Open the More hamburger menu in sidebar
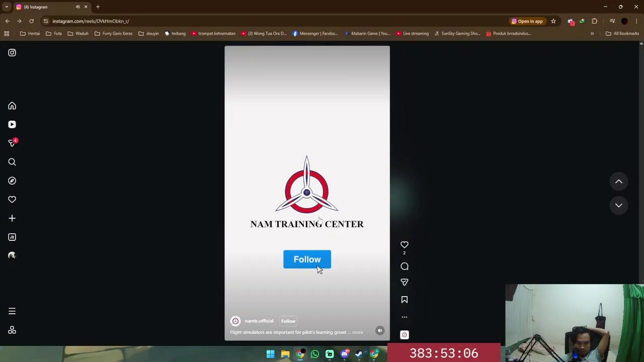644x362 pixels. pyautogui.click(x=12, y=311)
